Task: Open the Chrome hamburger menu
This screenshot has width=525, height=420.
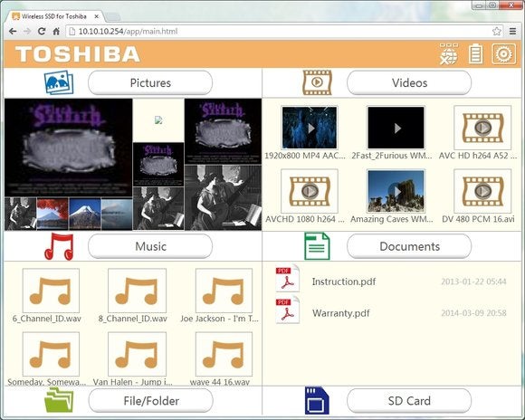Action: pos(512,32)
